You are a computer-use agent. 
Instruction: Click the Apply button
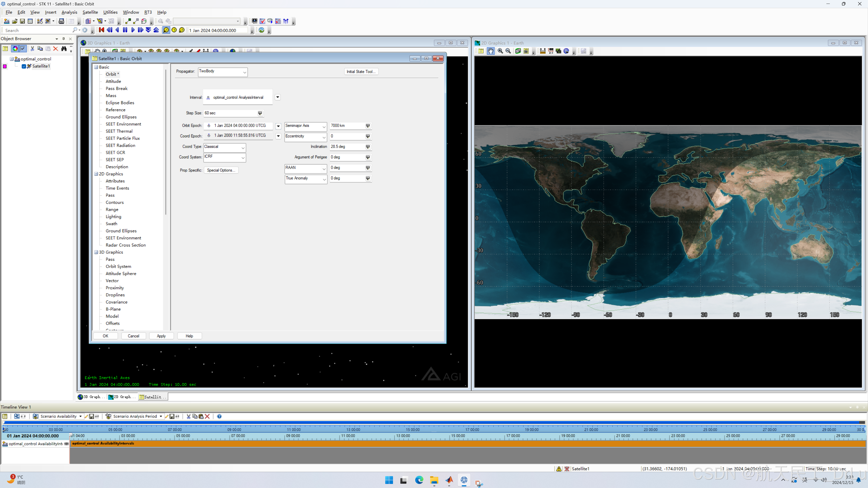pos(161,336)
